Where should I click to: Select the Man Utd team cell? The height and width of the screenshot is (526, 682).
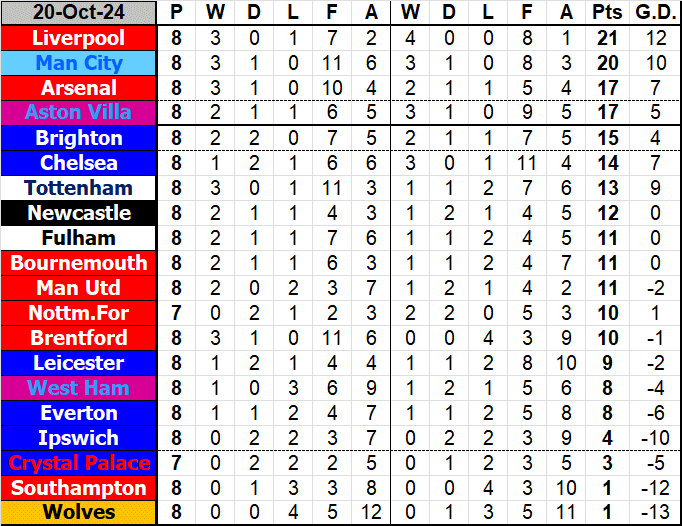pos(79,288)
